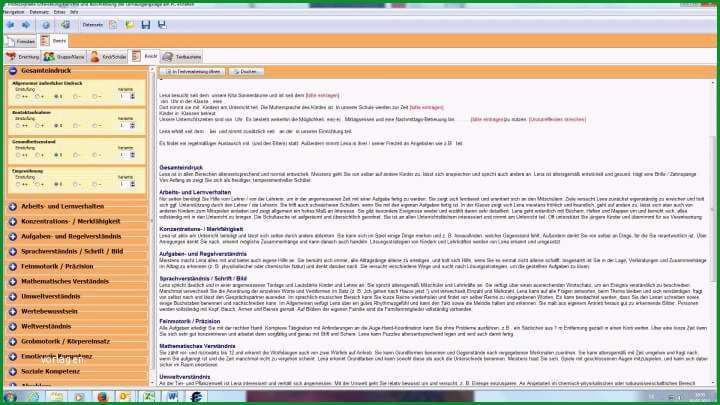Expand Aufgaben- und Regelverständnis section
720x405 pixels.
click(x=13, y=236)
